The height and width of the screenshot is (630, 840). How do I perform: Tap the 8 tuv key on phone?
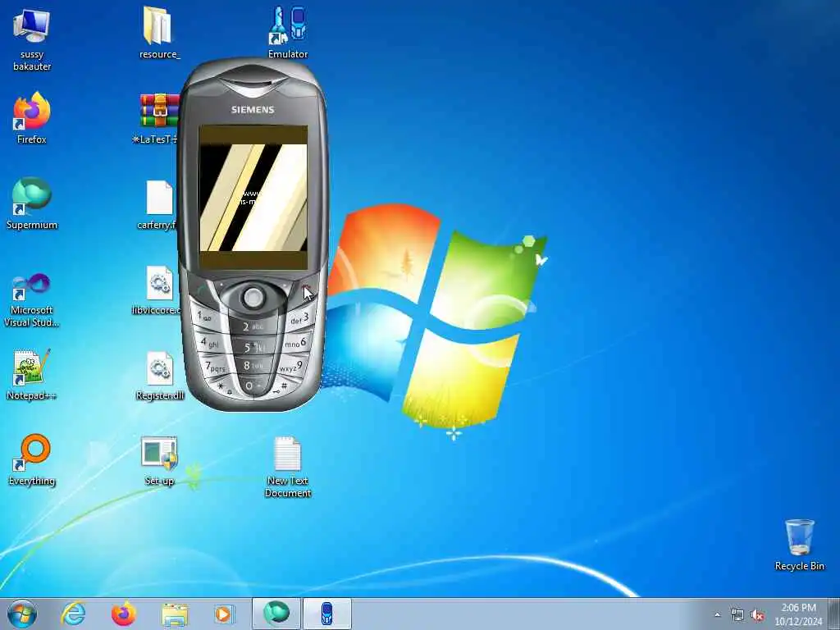253,367
